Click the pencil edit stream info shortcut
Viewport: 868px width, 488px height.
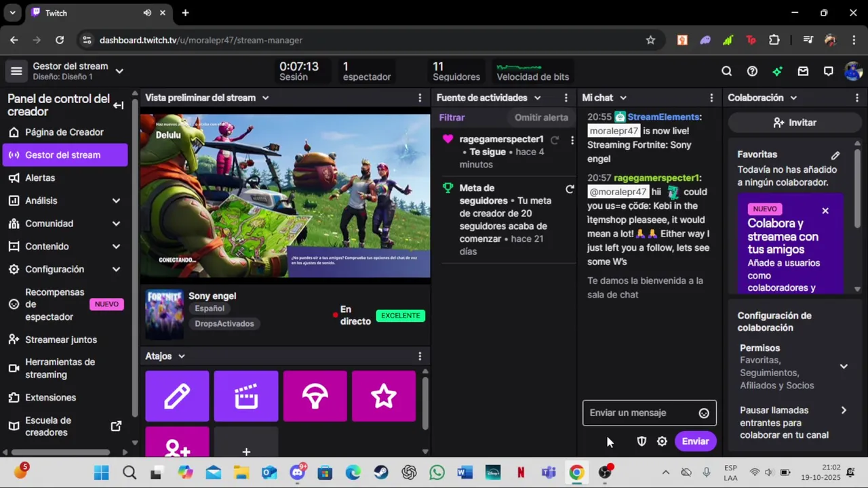click(x=177, y=396)
